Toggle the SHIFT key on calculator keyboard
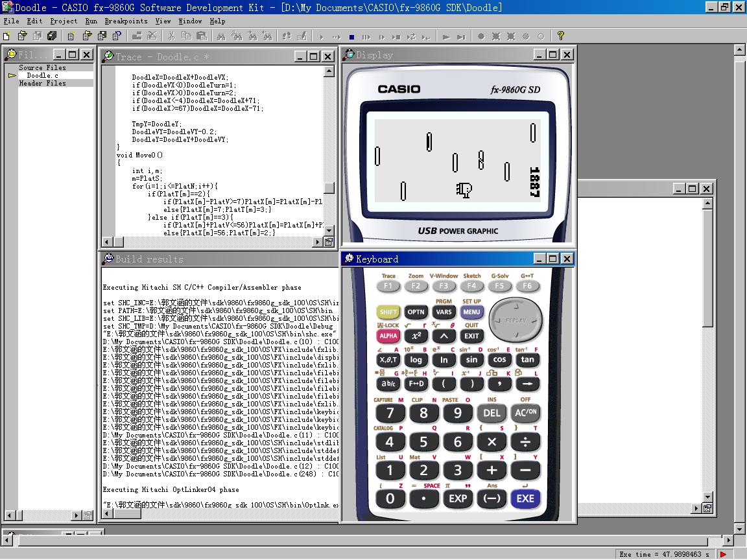This screenshot has height=560, width=747. pyautogui.click(x=388, y=312)
